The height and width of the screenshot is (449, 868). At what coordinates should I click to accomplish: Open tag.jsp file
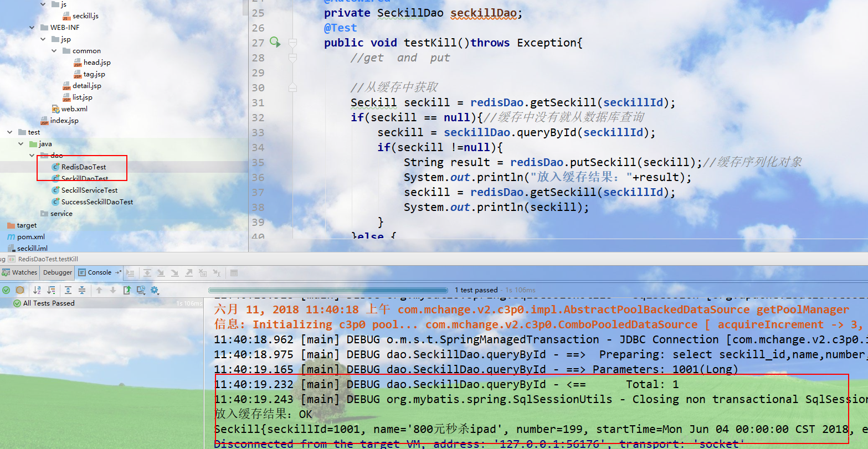[89, 74]
